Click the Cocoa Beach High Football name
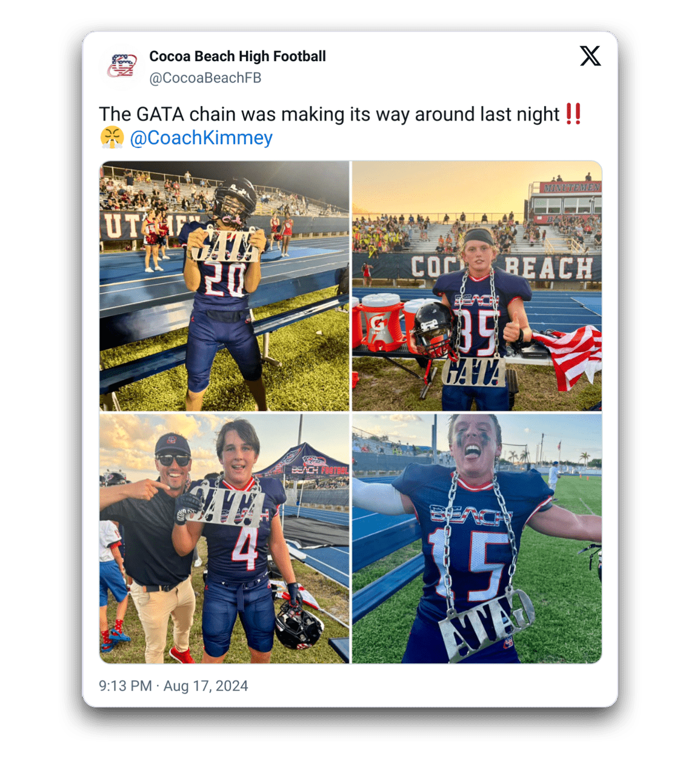Image resolution: width=700 pixels, height=782 pixels. coord(238,56)
